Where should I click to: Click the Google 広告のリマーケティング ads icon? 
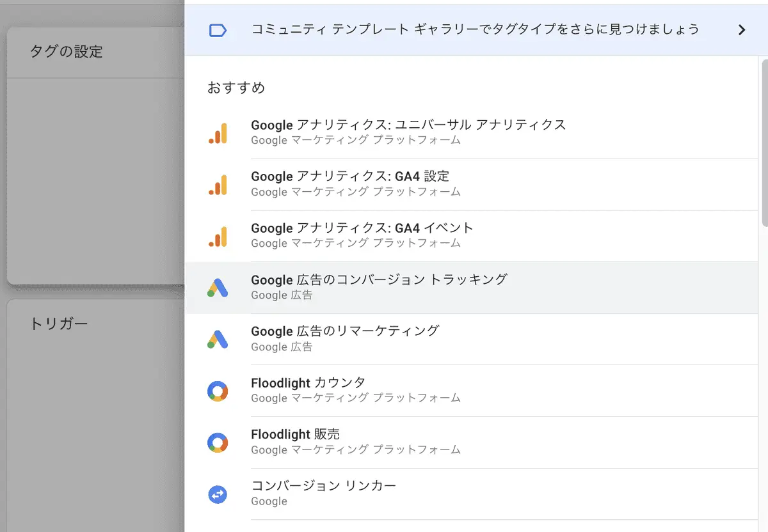(218, 340)
